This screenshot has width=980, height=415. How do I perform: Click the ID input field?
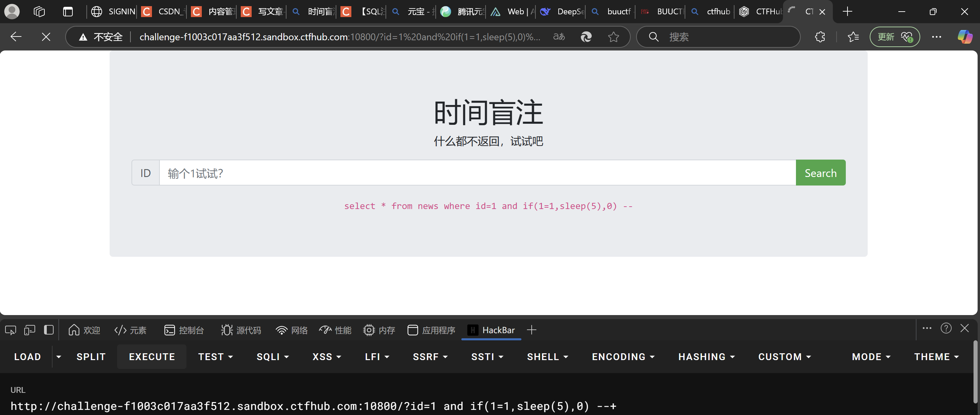click(477, 173)
